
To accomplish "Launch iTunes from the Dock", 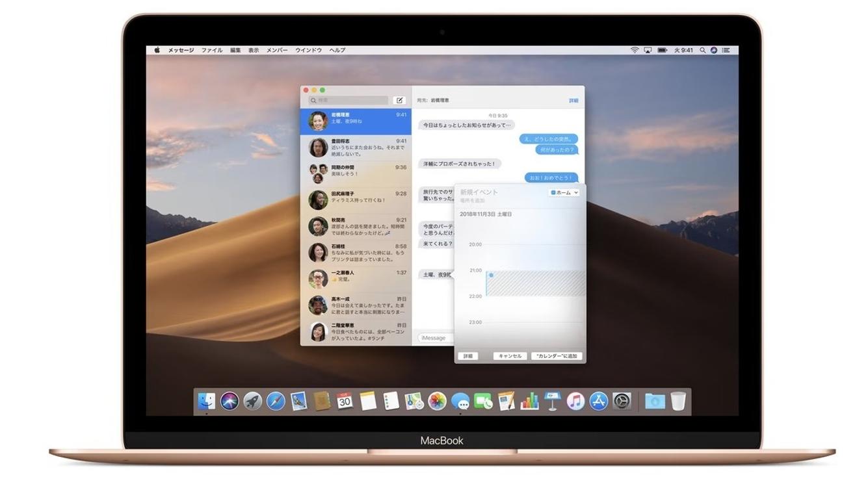I will pos(574,401).
